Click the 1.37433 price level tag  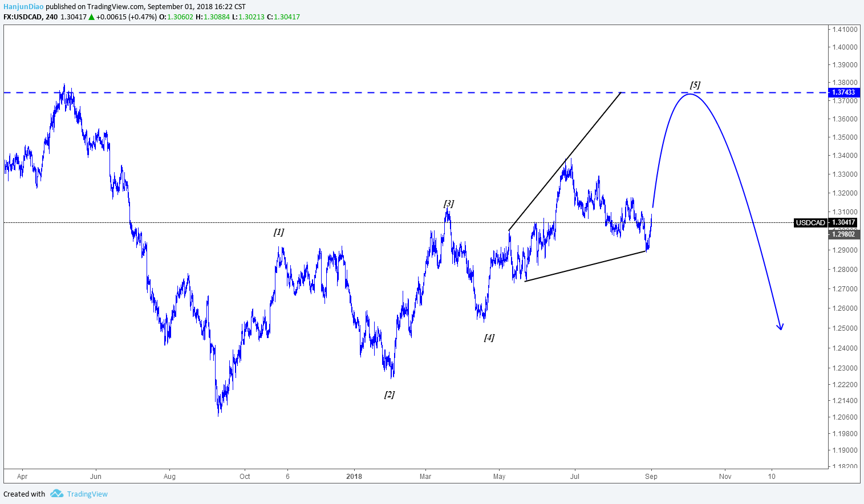point(843,92)
